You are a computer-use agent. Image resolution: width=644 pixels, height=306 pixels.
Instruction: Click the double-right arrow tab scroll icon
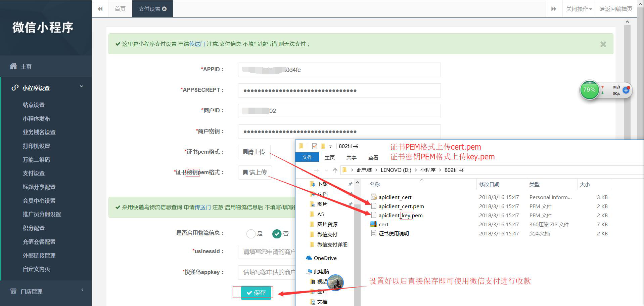(554, 9)
